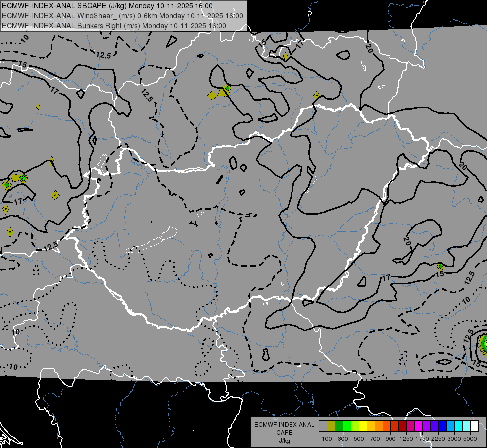Select the dark red legend swatch

click(403, 426)
